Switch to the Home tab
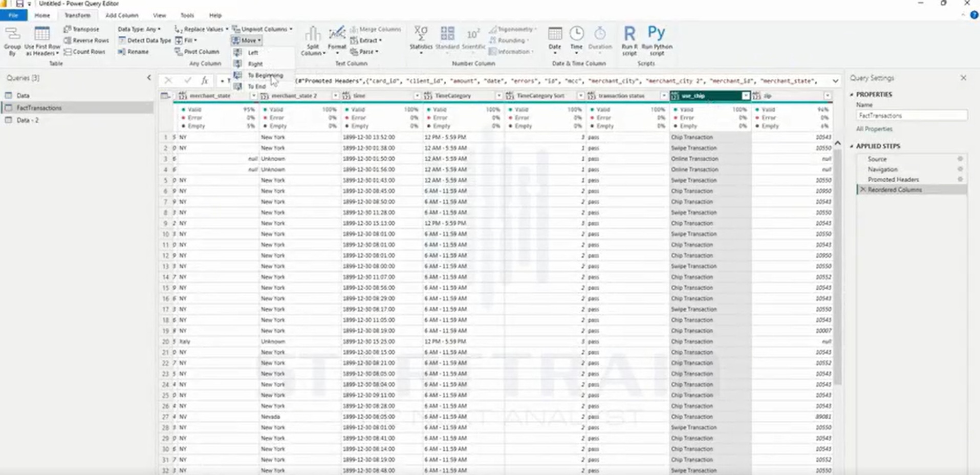 click(42, 15)
